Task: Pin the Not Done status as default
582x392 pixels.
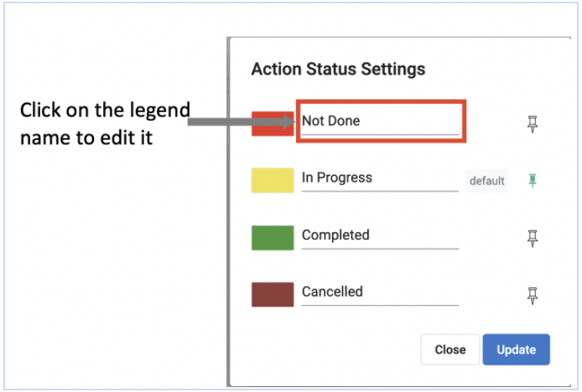Action: click(x=533, y=124)
